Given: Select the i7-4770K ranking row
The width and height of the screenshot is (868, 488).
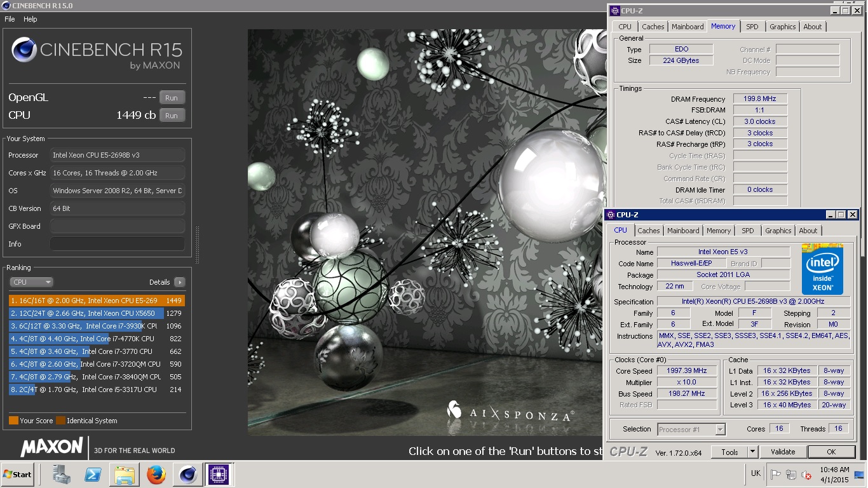Looking at the screenshot, I should 97,339.
